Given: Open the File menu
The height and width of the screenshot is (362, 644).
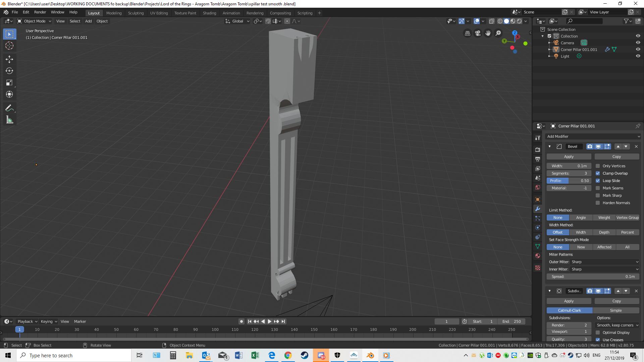Looking at the screenshot, I should click(15, 12).
